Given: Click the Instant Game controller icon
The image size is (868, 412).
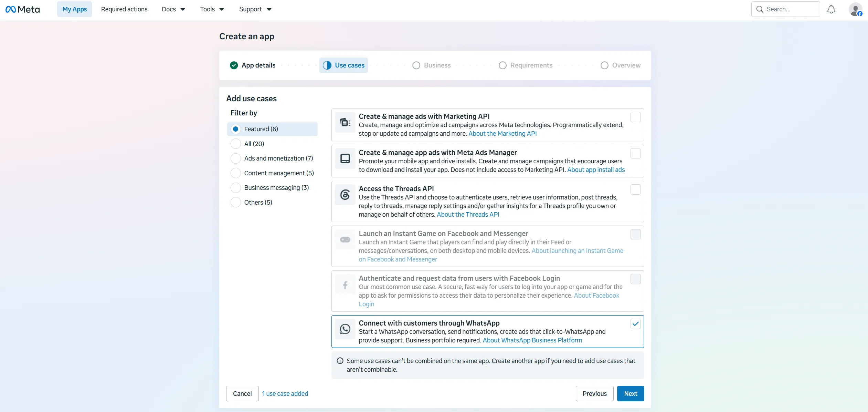Looking at the screenshot, I should 345,239.
